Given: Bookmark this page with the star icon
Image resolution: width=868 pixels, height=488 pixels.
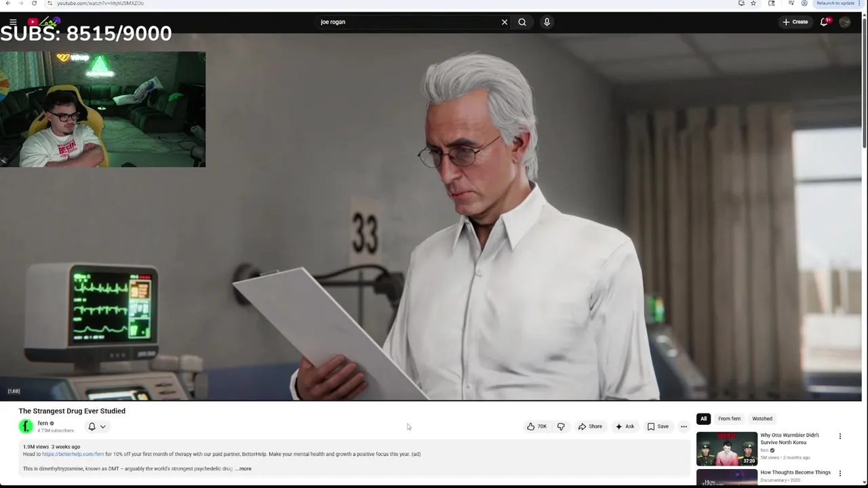Looking at the screenshot, I should pos(753,3).
